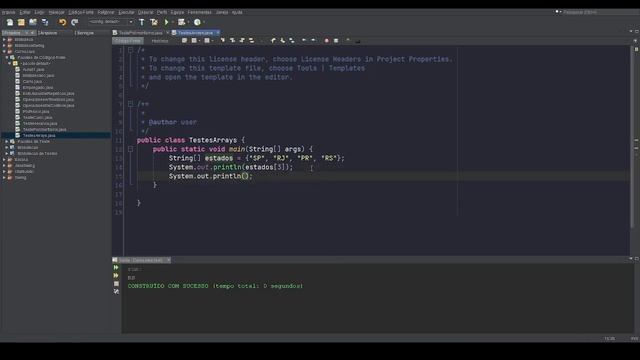Collapse the license comment fold at line 1
Screen dimensions: 640x360
coord(130,50)
